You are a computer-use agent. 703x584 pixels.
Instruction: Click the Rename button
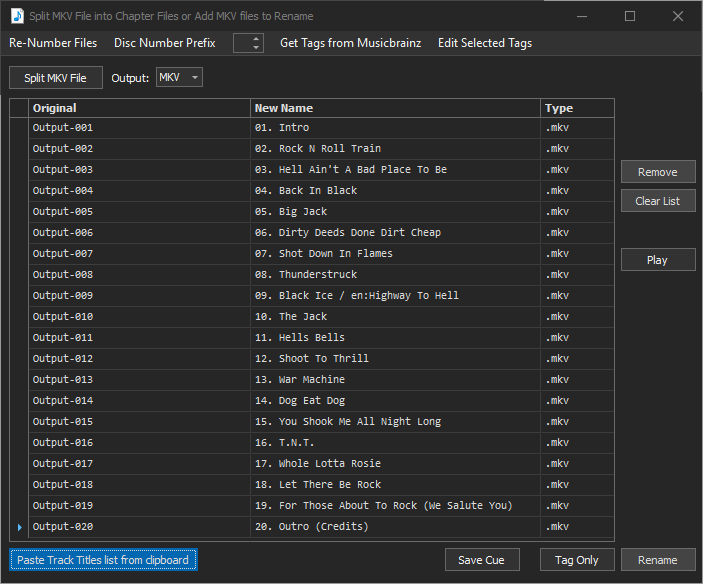click(657, 560)
